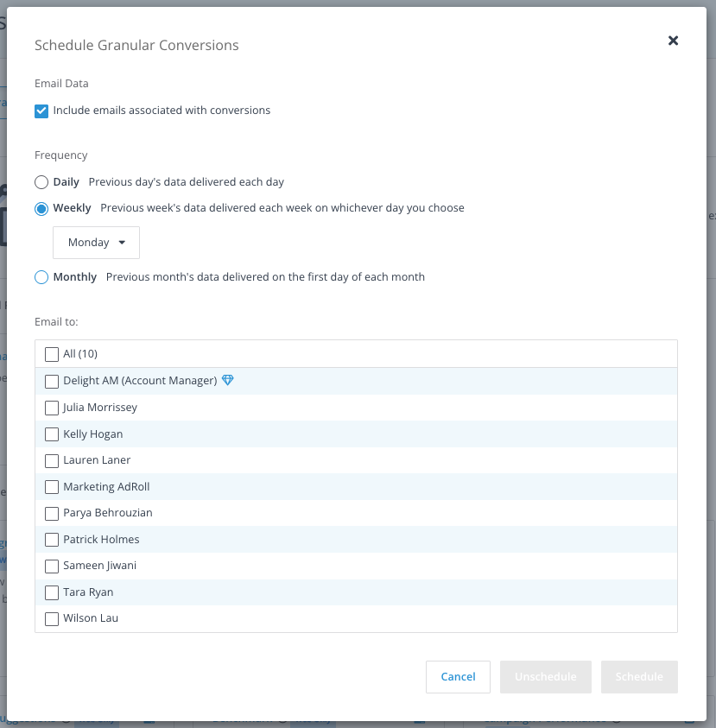Add Sameen Jiwani to email recipients
The height and width of the screenshot is (728, 716).
[52, 566]
